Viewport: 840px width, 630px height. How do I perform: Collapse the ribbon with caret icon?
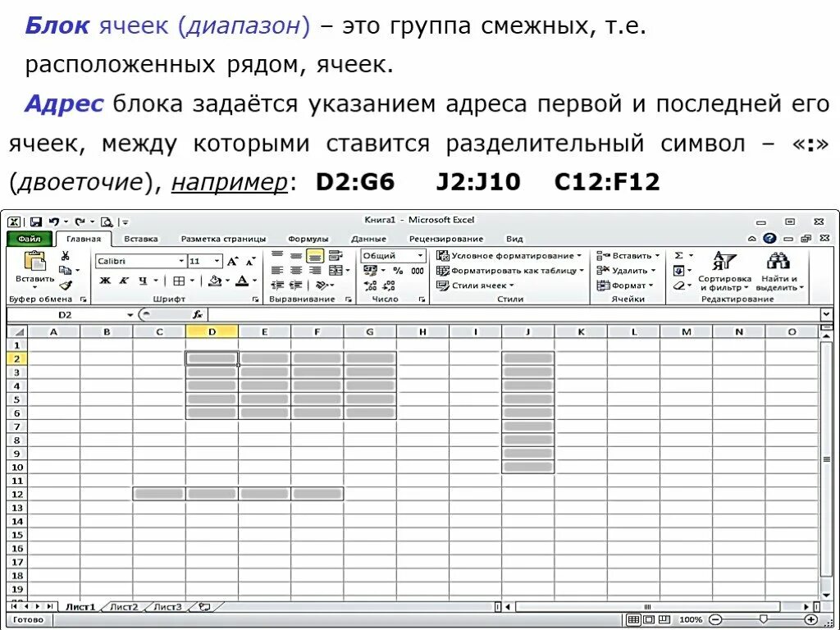tap(752, 239)
